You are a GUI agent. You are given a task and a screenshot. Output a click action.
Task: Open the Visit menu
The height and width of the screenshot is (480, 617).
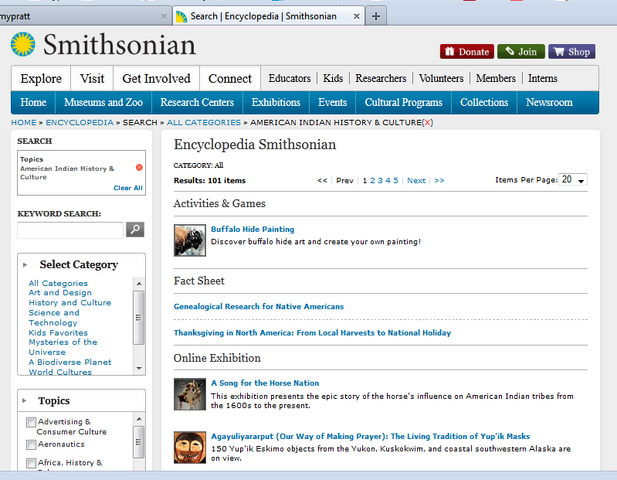click(x=92, y=79)
